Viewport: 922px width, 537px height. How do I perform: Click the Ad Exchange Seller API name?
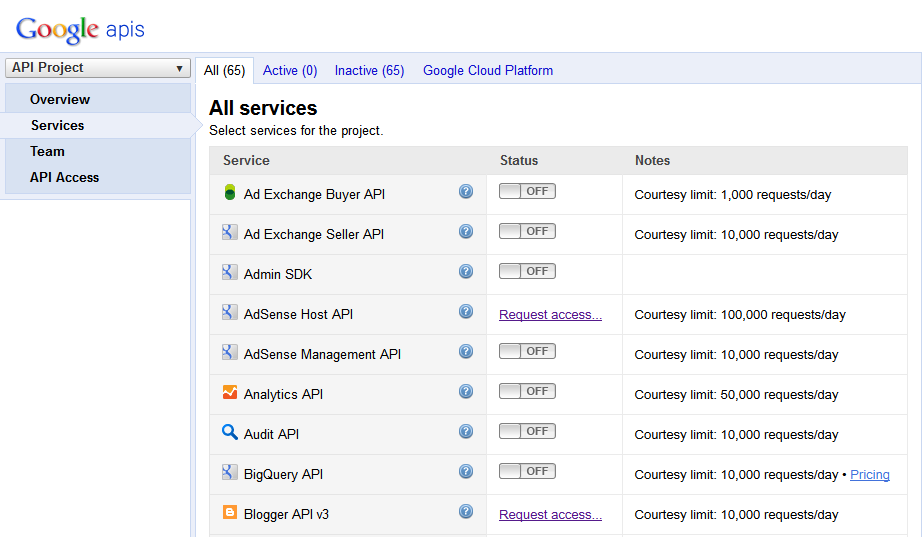coord(314,234)
